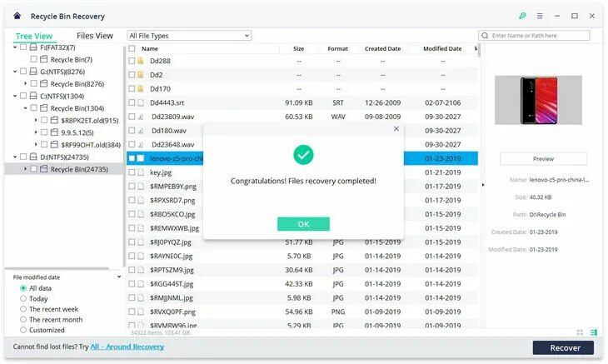The image size is (608, 364).
Task: Check the select-all checkbox in header
Action: point(132,48)
